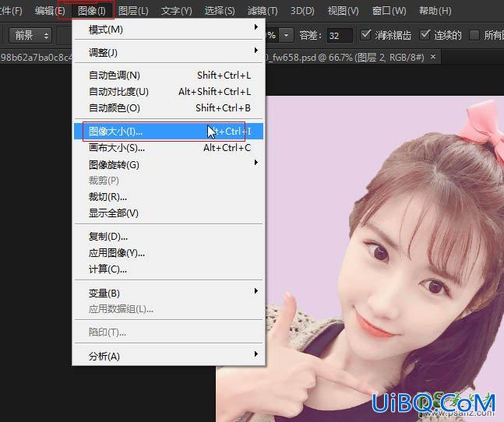Screen dimensions: 504x422
Task: Choose 复制(D)... from the menu
Action: click(x=168, y=237)
